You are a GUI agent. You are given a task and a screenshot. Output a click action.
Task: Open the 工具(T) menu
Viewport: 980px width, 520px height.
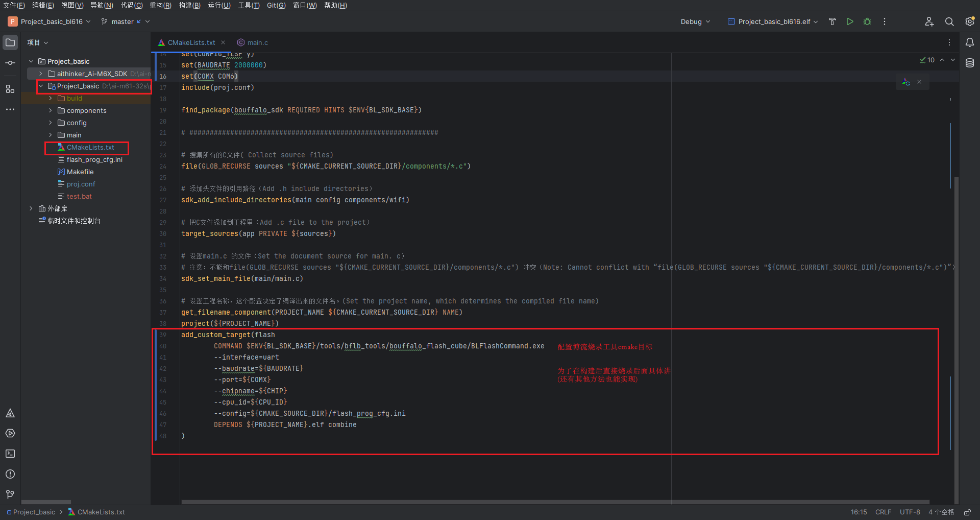pyautogui.click(x=249, y=5)
